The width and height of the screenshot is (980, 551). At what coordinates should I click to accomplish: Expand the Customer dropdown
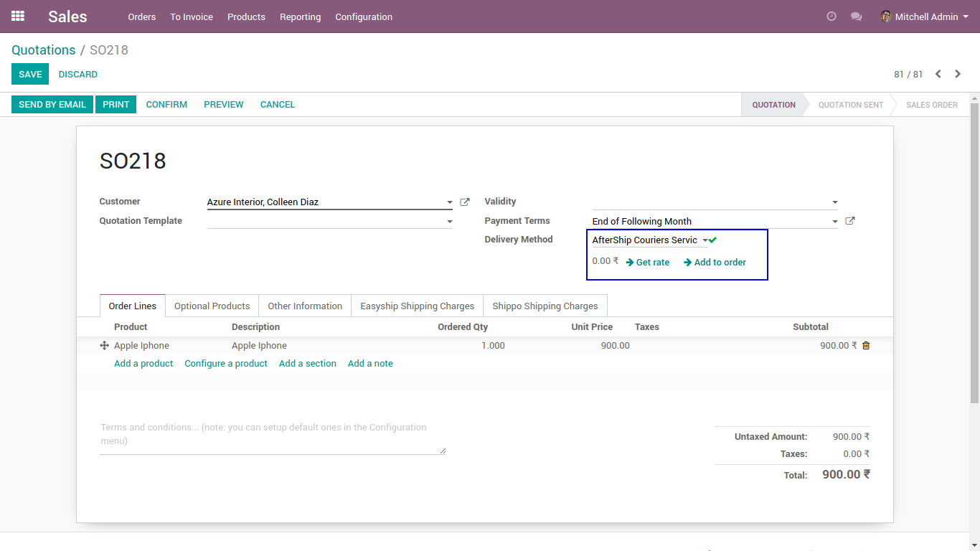[x=450, y=203]
